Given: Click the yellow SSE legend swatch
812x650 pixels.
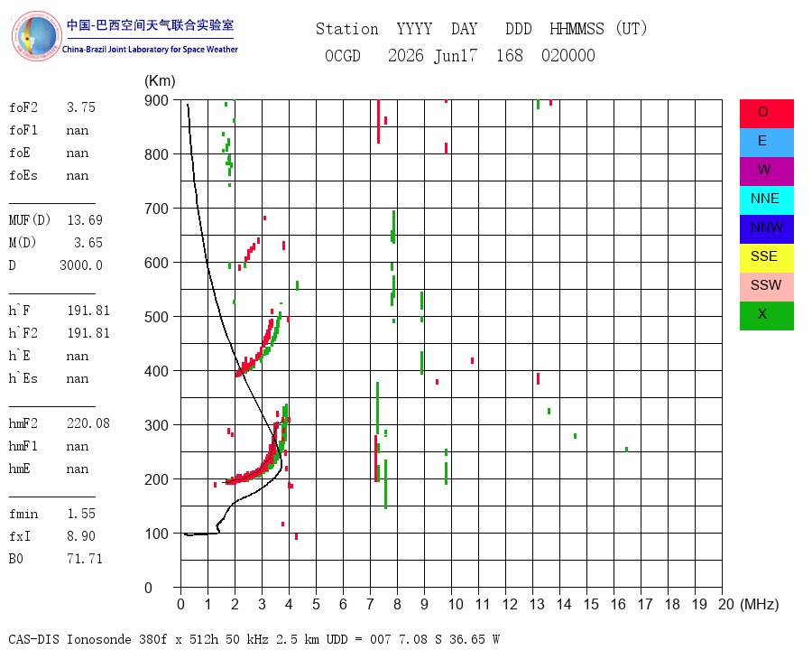Looking at the screenshot, I should coord(766,258).
